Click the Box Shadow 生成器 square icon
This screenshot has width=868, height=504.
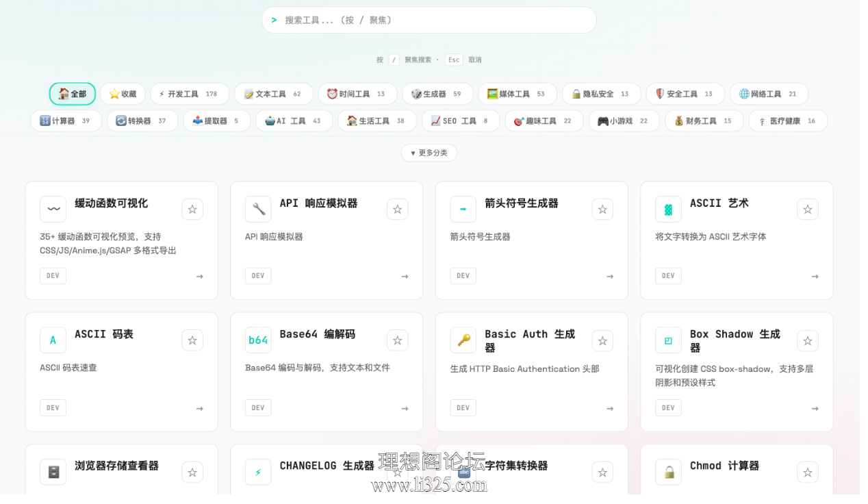point(668,340)
